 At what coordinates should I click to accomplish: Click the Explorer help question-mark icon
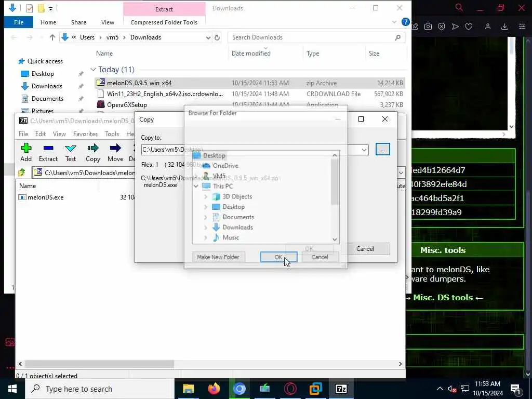click(x=405, y=22)
